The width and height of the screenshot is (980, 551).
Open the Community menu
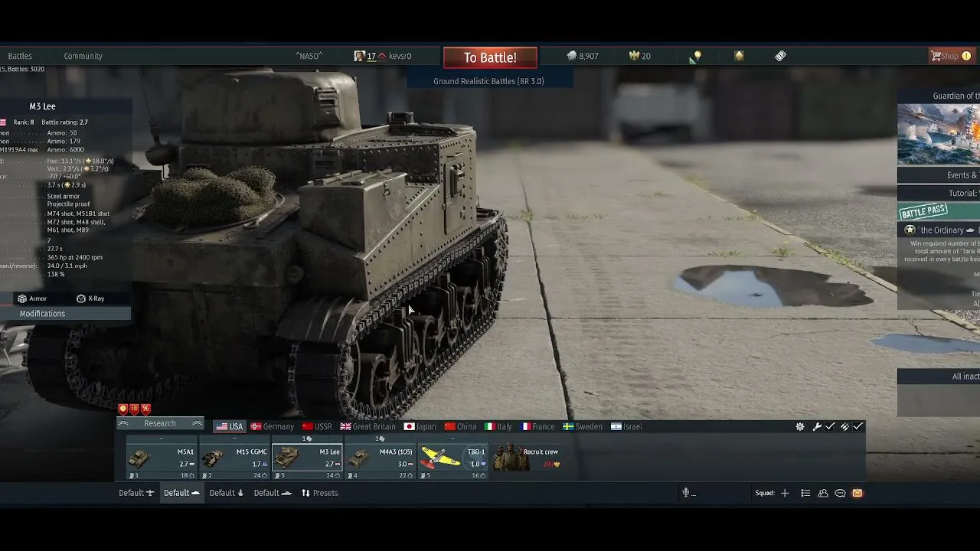pos(83,56)
